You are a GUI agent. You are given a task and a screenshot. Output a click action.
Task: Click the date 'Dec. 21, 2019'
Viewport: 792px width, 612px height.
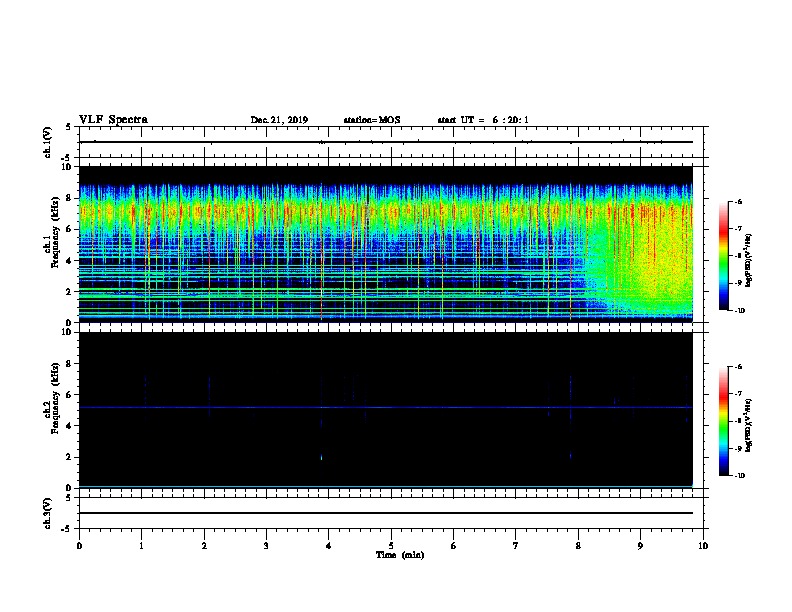click(279, 120)
